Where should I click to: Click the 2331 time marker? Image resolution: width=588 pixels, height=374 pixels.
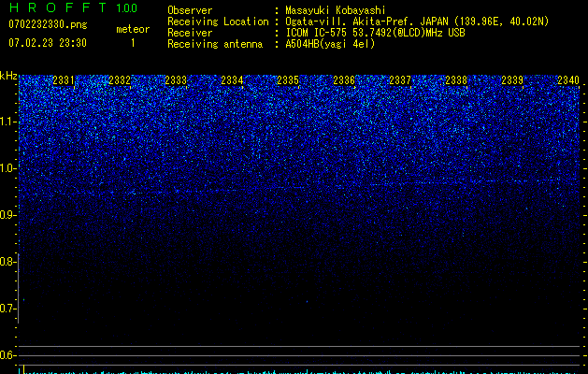coord(64,80)
